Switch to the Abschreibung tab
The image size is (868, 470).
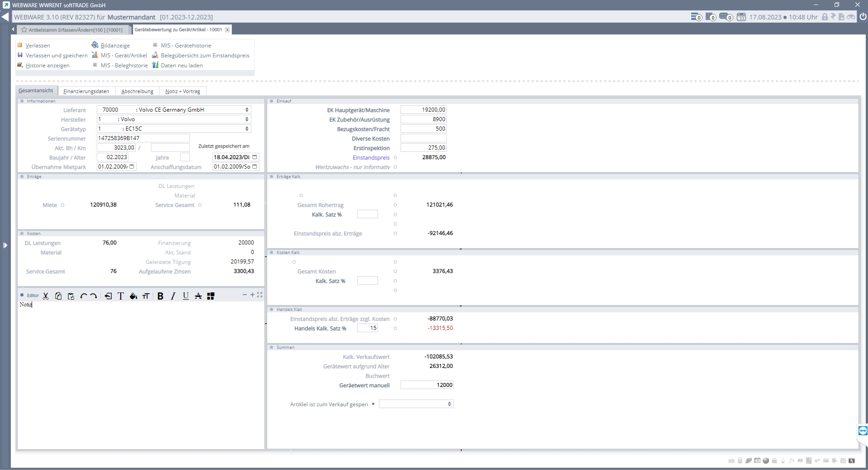[137, 91]
